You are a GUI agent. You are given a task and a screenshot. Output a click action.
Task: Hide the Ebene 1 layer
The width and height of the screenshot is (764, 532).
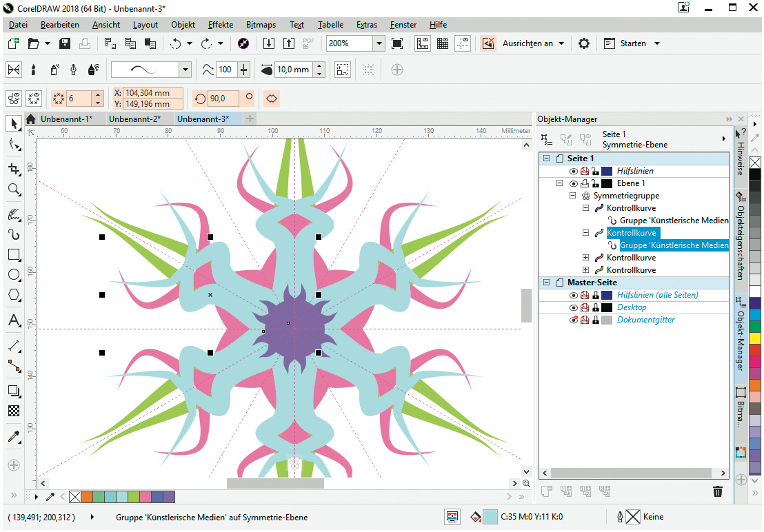pyautogui.click(x=573, y=184)
